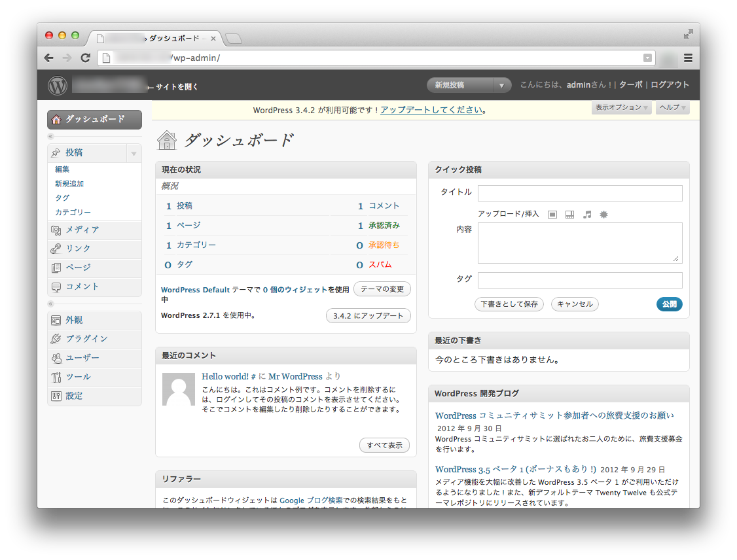Click the add media star-shaped icon
The height and width of the screenshot is (560, 737).
pos(604,215)
